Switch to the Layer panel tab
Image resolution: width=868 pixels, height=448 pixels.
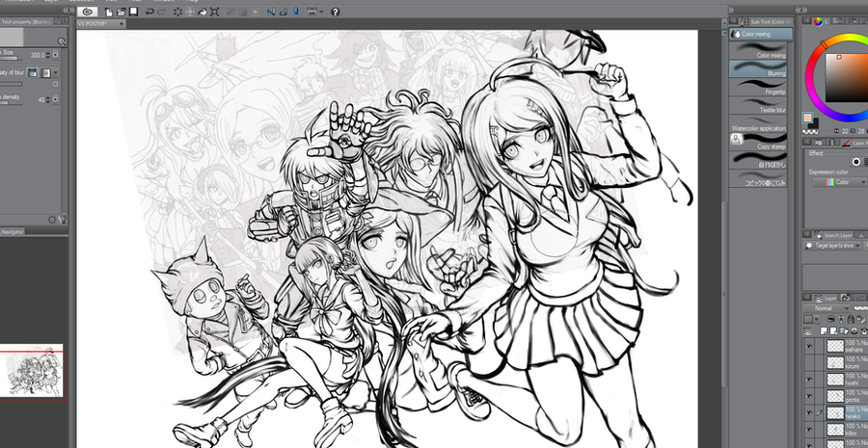tap(825, 298)
